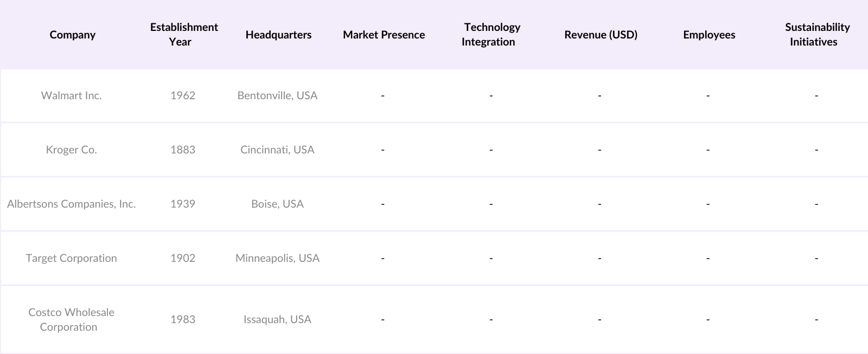Image resolution: width=868 pixels, height=354 pixels.
Task: Select the Albertsons Companies, Inc. cell
Action: pos(72,204)
